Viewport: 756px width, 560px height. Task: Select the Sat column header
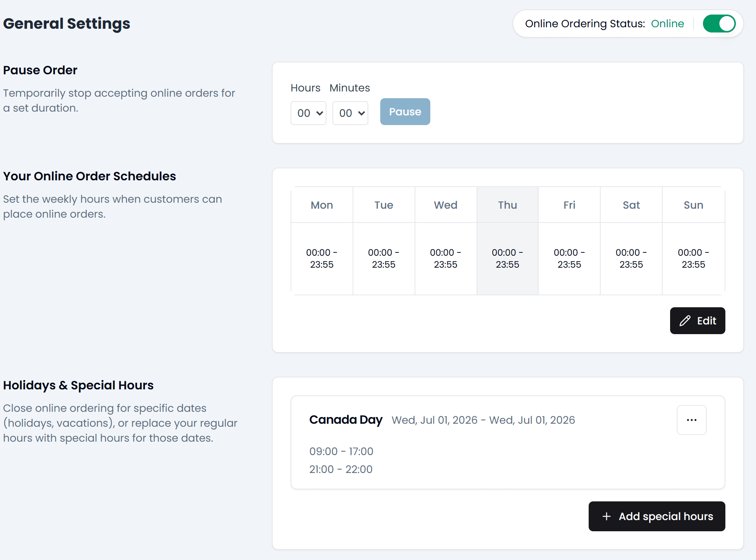pyautogui.click(x=632, y=205)
